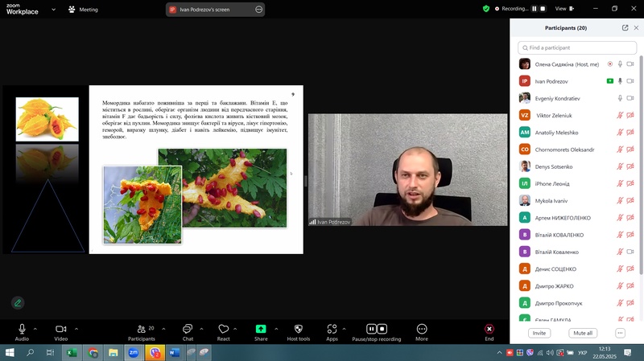
Task: Expand the Video options arrow
Action: click(76, 328)
